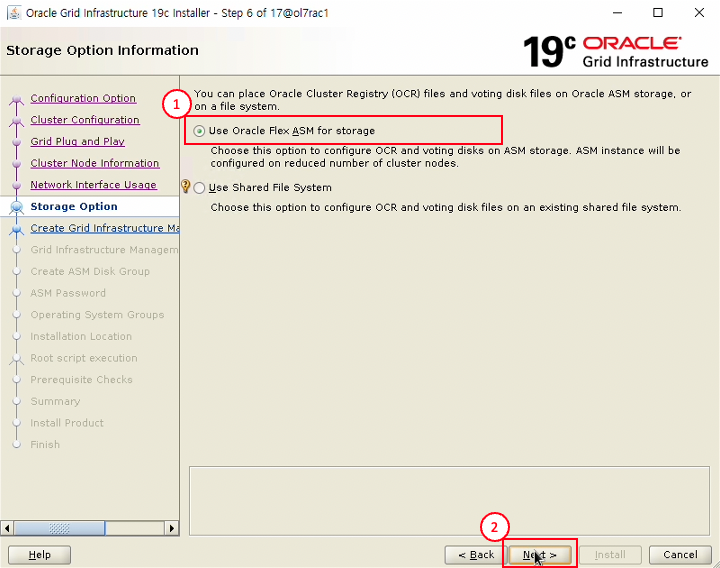Click the empty message area above the buttons
720x568 pixels.
449,501
